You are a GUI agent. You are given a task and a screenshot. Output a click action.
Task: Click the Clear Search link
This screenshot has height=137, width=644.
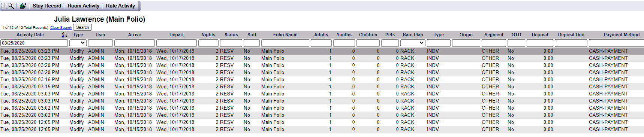coord(61,27)
